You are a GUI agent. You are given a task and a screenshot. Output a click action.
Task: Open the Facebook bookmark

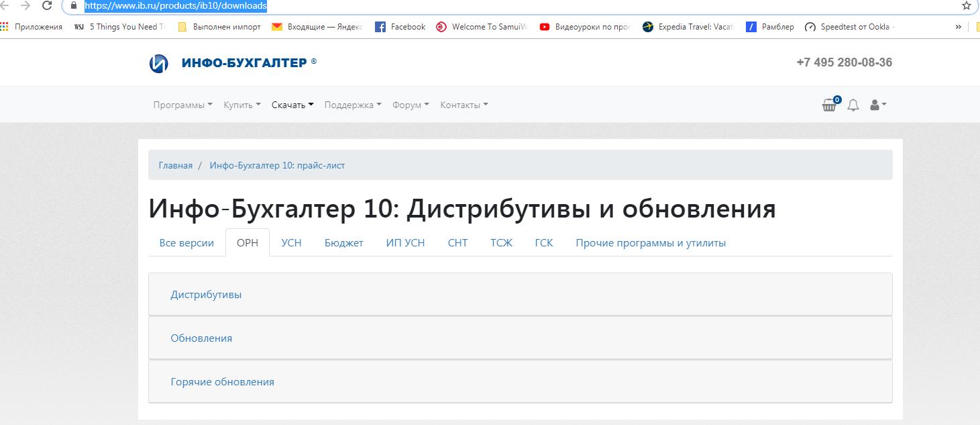400,27
